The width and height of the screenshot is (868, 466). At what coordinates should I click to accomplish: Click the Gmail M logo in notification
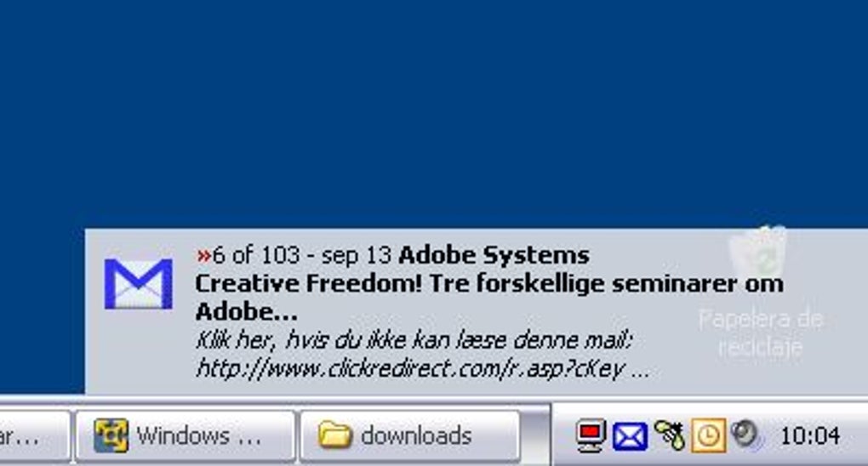(x=139, y=283)
